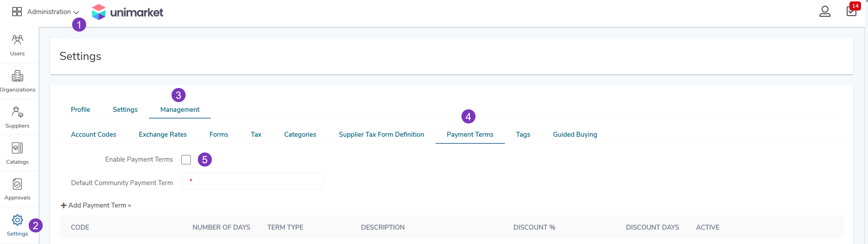This screenshot has width=868, height=244.
Task: Select the Management tab
Action: click(180, 110)
